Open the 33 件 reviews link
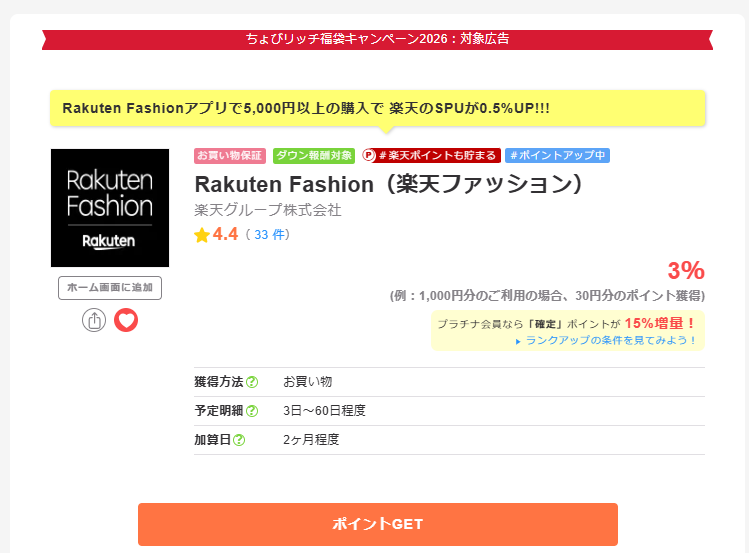 click(271, 235)
